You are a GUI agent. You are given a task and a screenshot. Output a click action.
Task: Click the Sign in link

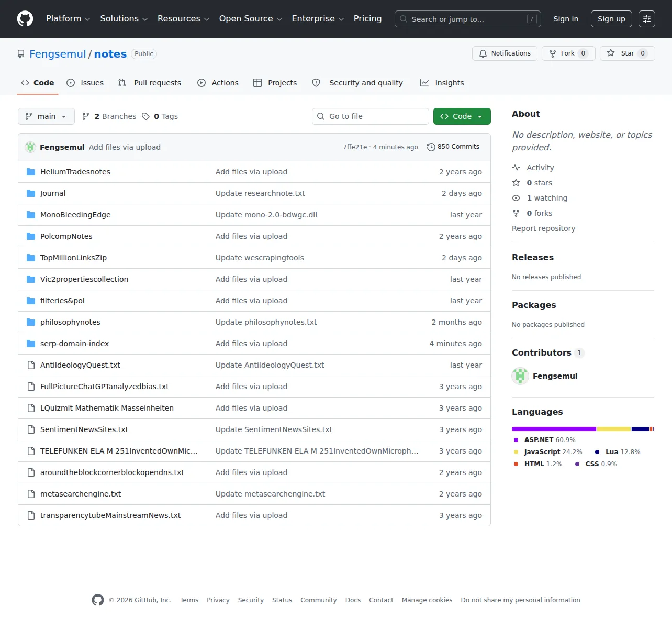566,19
